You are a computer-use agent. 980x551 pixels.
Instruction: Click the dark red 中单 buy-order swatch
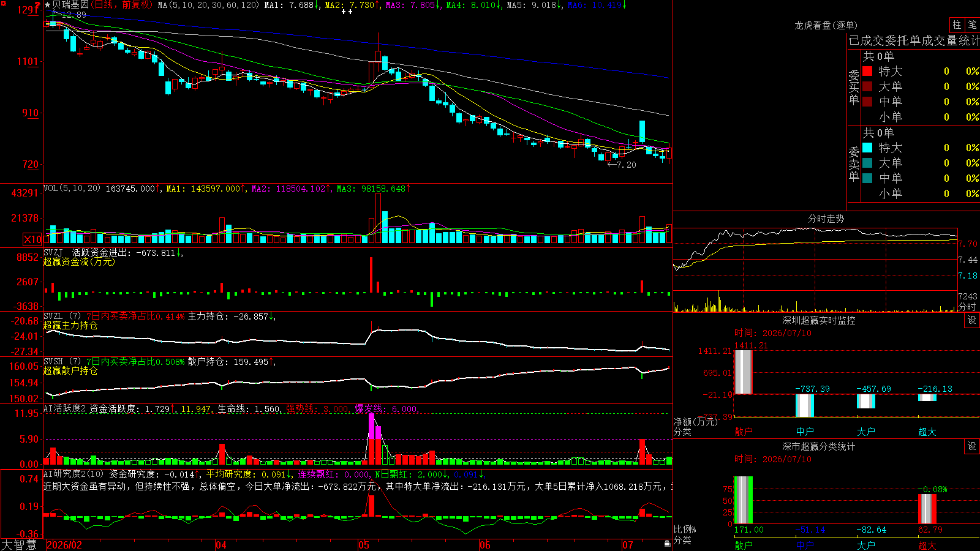point(867,102)
